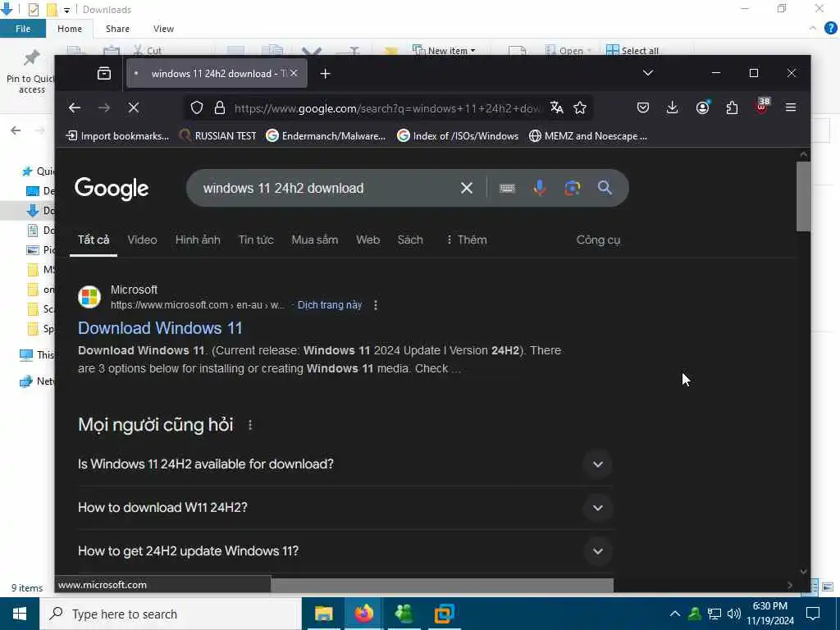Screen dimensions: 840x630
Task: Click the site security padlock icon
Action: 220,107
